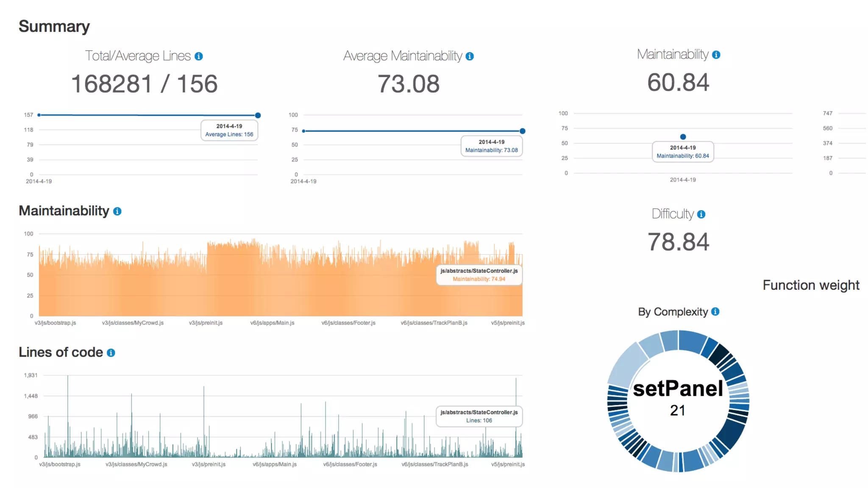The image size is (868, 488).
Task: Click end data point on Average Lines chart
Action: click(x=258, y=115)
